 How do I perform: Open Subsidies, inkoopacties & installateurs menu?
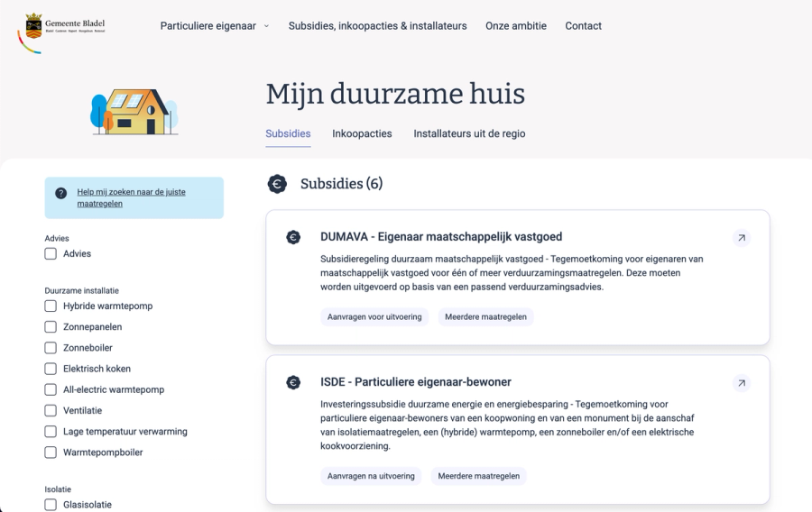377,26
